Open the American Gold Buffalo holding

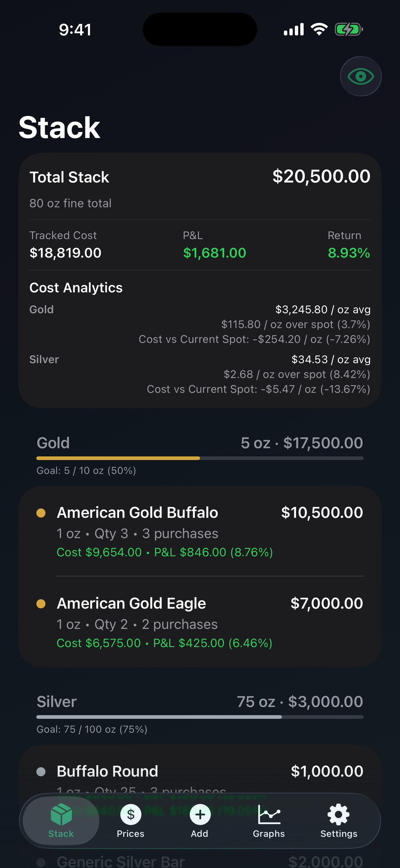[200, 531]
